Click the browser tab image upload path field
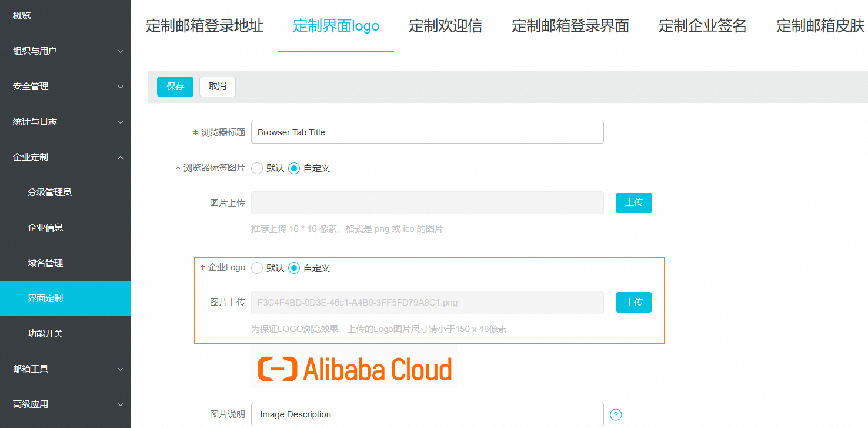The width and height of the screenshot is (868, 428). [428, 203]
